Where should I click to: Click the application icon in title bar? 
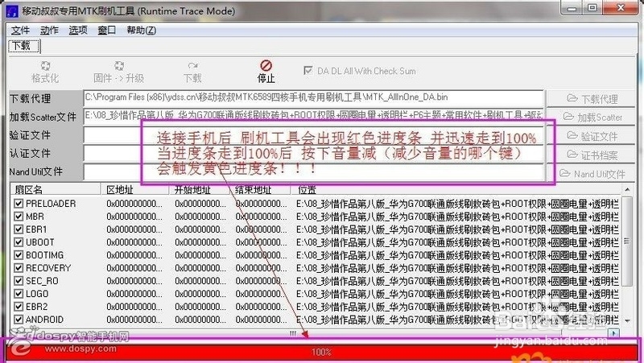pos(12,10)
